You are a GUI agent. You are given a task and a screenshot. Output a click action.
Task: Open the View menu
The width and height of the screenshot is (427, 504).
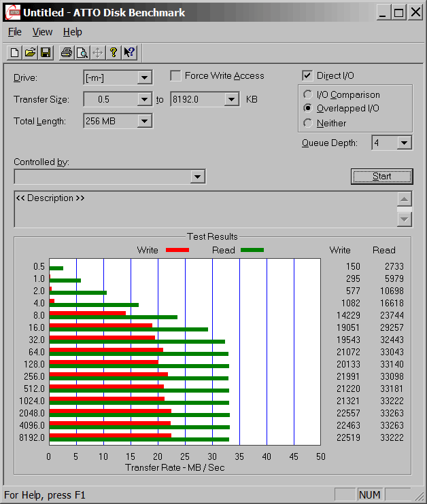click(x=42, y=32)
